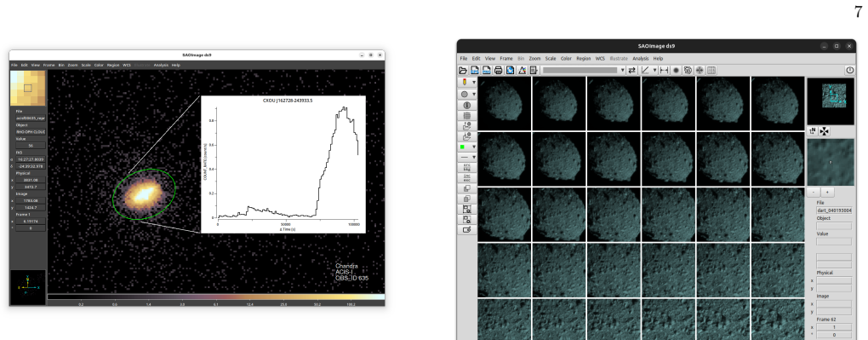Click the second toolbar icon, save as EPS
Screen dimensions: 868x340
click(x=475, y=71)
